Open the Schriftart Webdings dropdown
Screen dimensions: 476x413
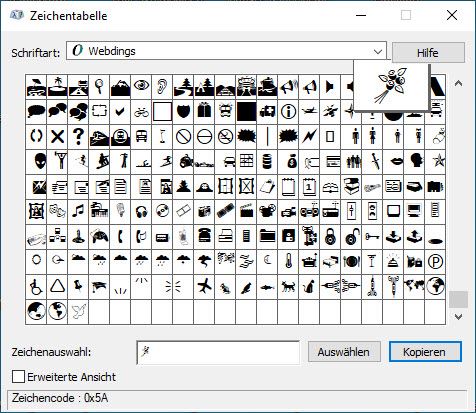pyautogui.click(x=226, y=51)
